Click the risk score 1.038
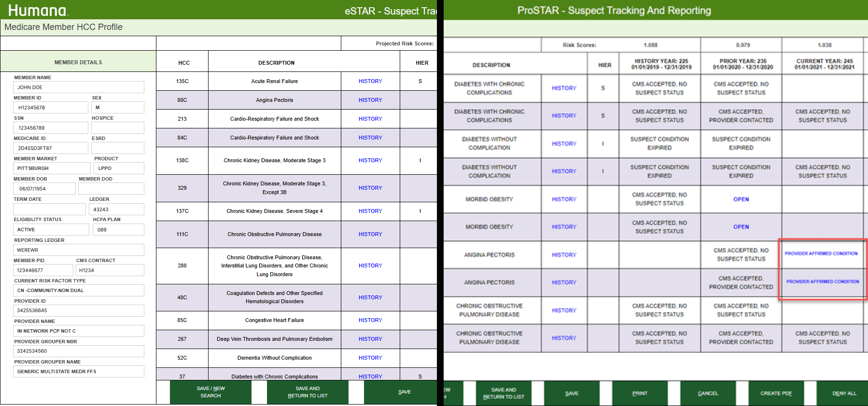The width and height of the screenshot is (868, 406). coord(825,45)
